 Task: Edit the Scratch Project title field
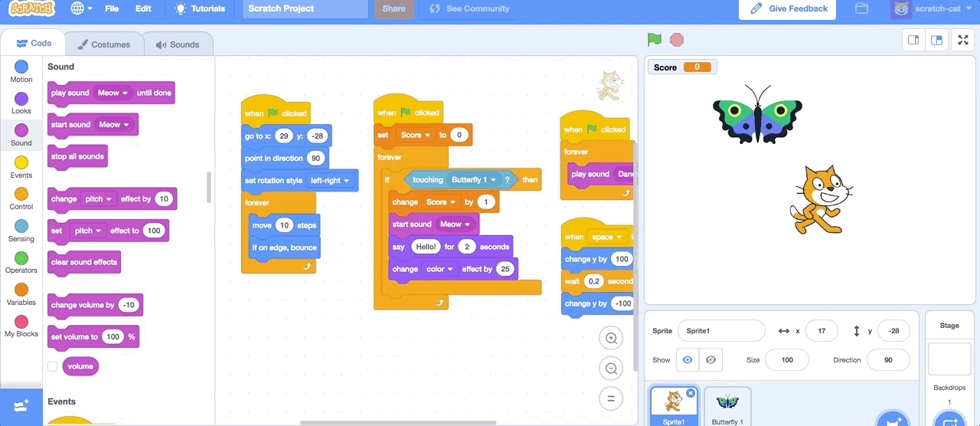[x=306, y=8]
